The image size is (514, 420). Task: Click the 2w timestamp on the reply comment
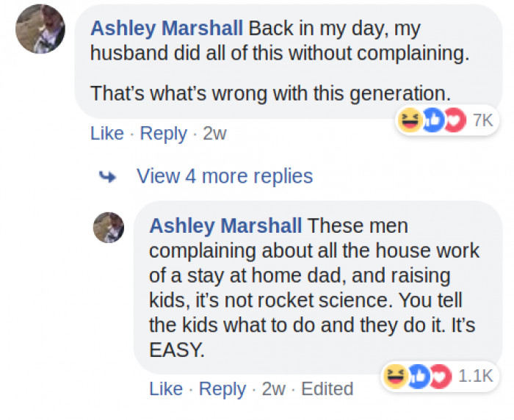click(x=274, y=388)
